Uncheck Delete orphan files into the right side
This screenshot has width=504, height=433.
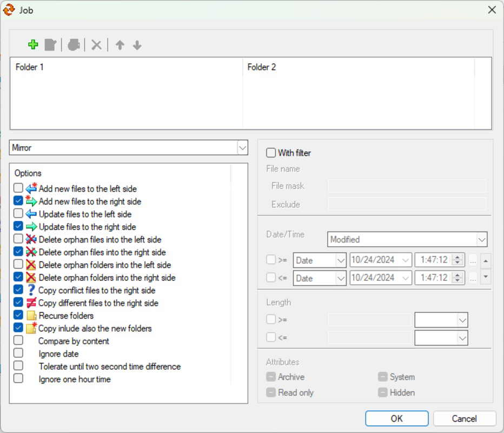point(18,252)
